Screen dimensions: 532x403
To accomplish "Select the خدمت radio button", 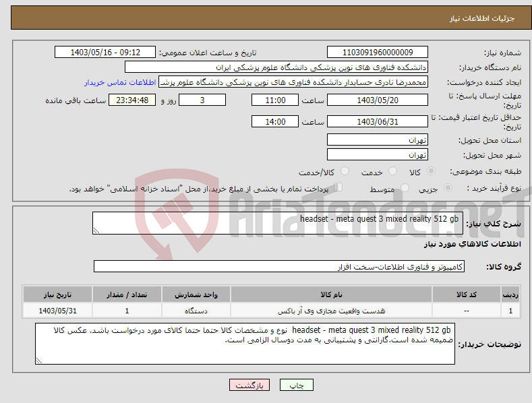I will click(x=392, y=171).
